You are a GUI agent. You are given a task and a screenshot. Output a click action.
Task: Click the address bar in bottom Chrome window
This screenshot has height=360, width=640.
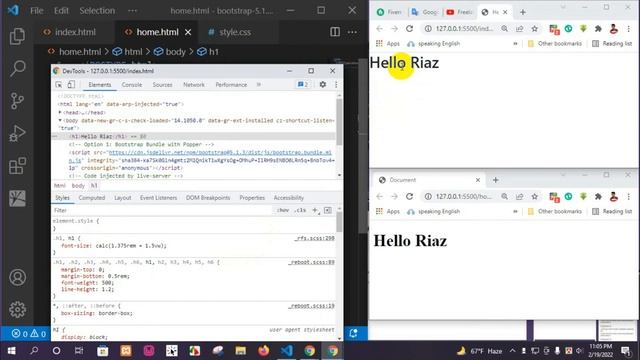tap(463, 196)
